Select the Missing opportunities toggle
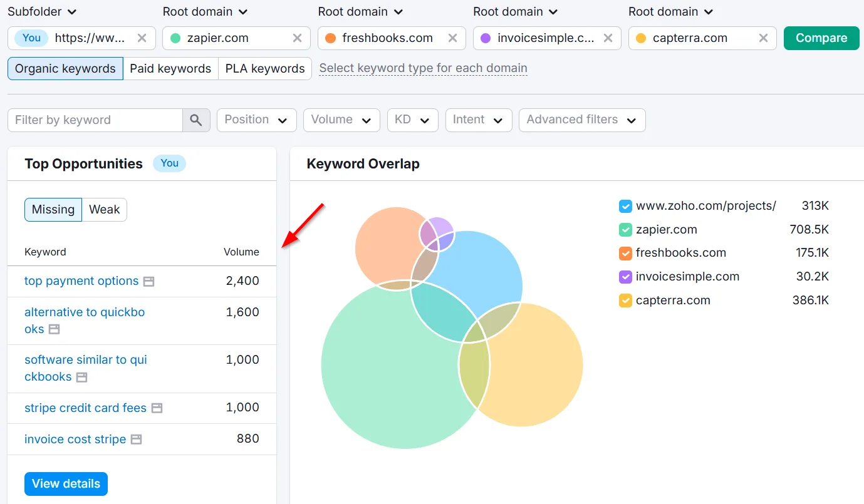The width and height of the screenshot is (864, 504). coord(53,210)
